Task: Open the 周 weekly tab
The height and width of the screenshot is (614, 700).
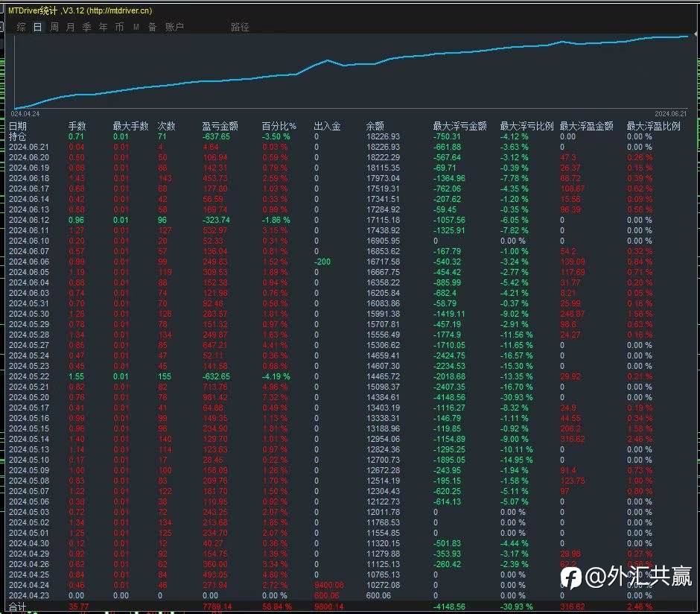Action: (54, 28)
